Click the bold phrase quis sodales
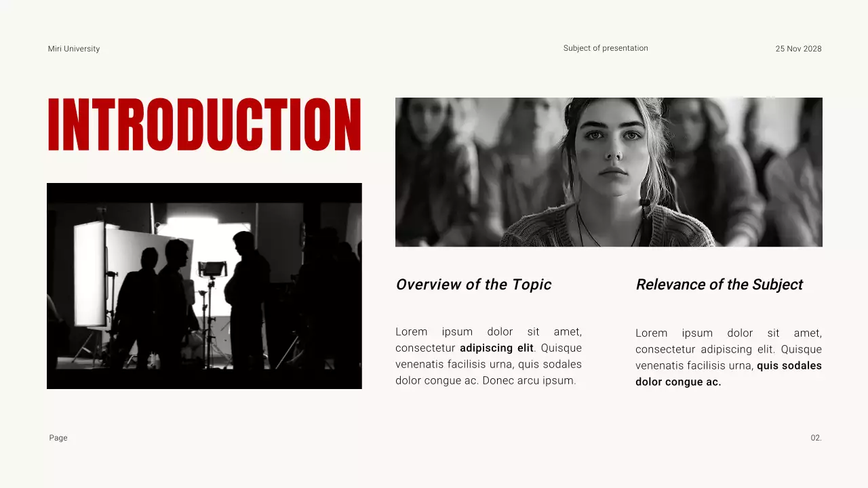 click(x=789, y=366)
